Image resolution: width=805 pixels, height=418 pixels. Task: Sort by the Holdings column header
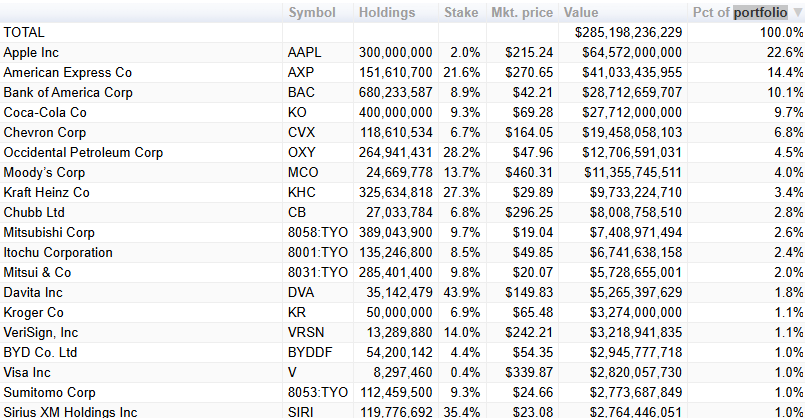click(x=388, y=13)
